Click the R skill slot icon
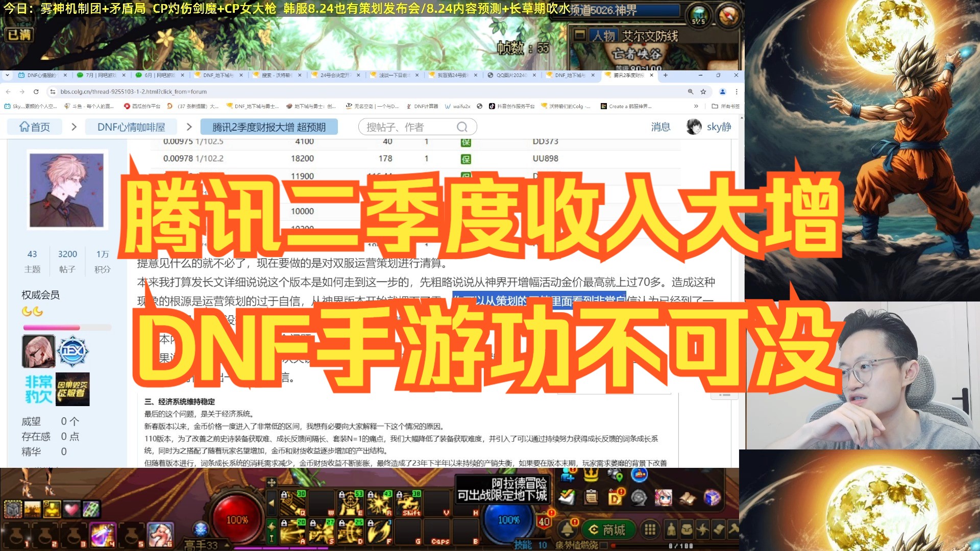The image size is (980, 551). coord(380,503)
